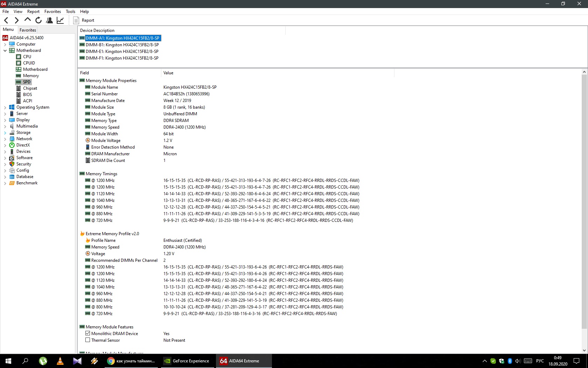Open the Windows Start menu
The width and height of the screenshot is (588, 368).
[x=8, y=361]
